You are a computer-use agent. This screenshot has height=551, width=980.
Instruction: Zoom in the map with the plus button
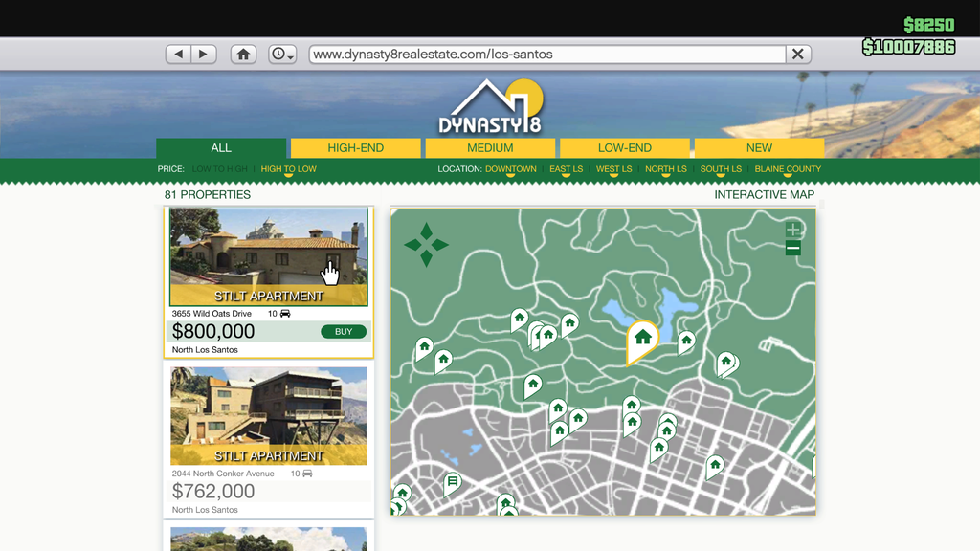coord(792,230)
